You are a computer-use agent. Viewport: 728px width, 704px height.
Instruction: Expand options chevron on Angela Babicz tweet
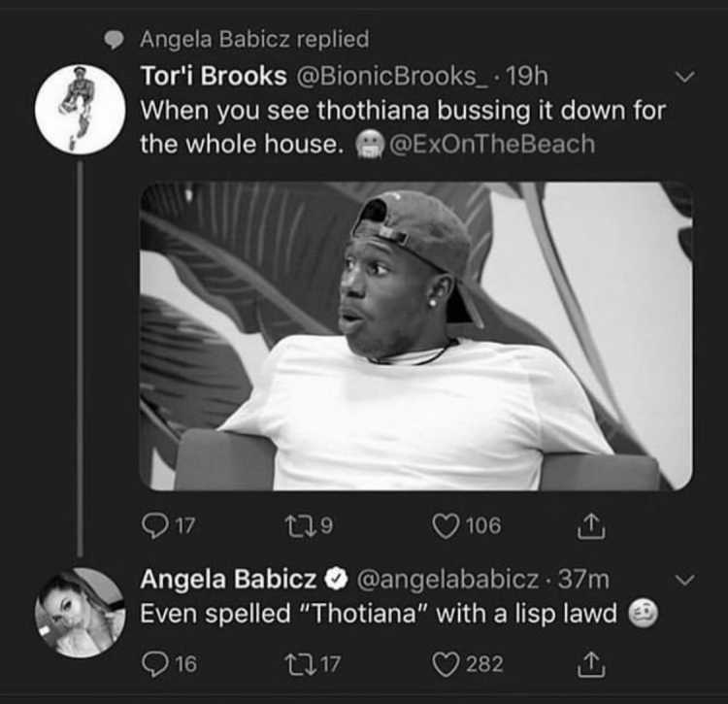(685, 580)
